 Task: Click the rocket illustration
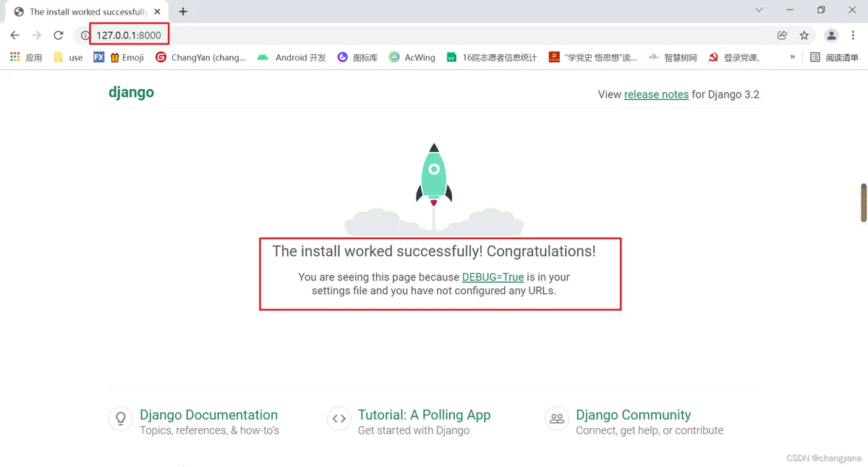[x=434, y=176]
